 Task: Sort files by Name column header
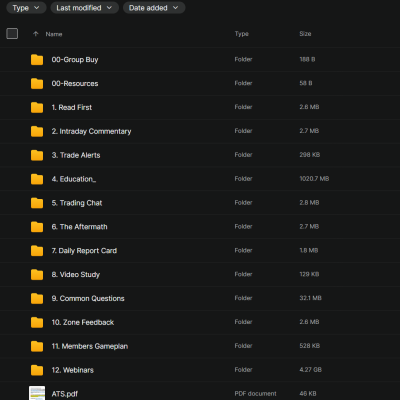(54, 34)
